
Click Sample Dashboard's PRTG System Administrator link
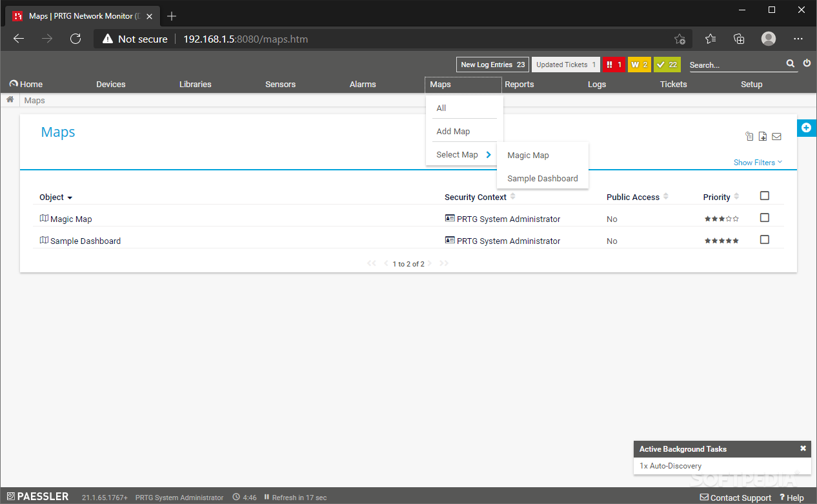click(x=509, y=241)
